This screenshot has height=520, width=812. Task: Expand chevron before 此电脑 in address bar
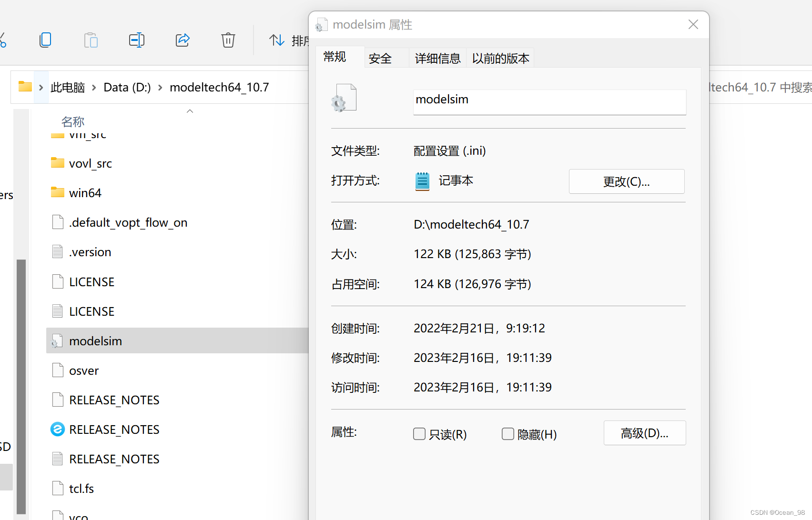[41, 88]
